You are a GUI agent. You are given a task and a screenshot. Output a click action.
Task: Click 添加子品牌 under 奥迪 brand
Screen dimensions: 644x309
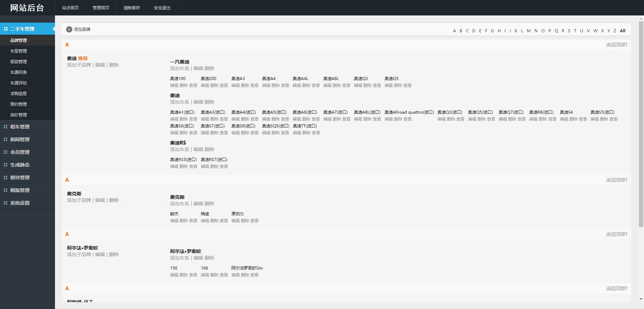click(x=79, y=65)
